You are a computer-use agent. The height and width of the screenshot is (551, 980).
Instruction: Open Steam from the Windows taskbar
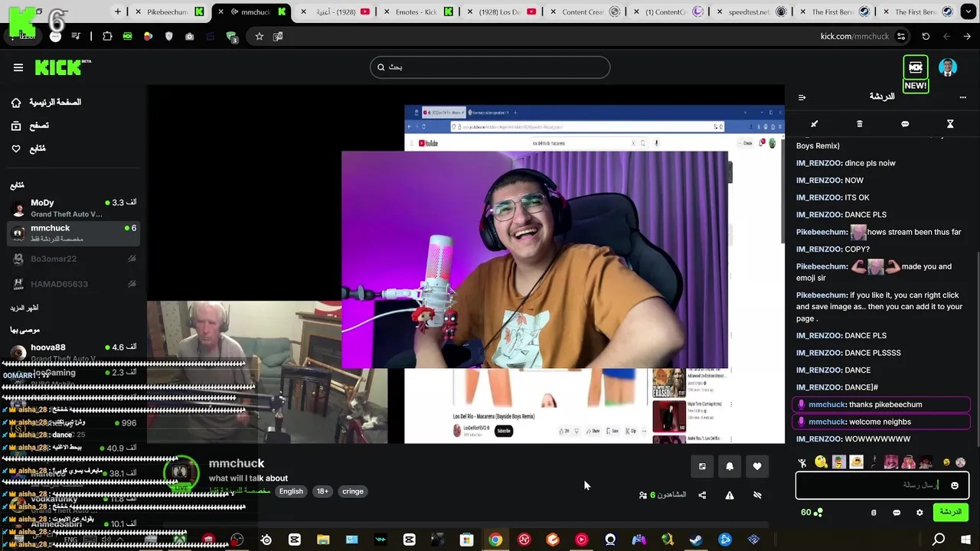coord(696,540)
